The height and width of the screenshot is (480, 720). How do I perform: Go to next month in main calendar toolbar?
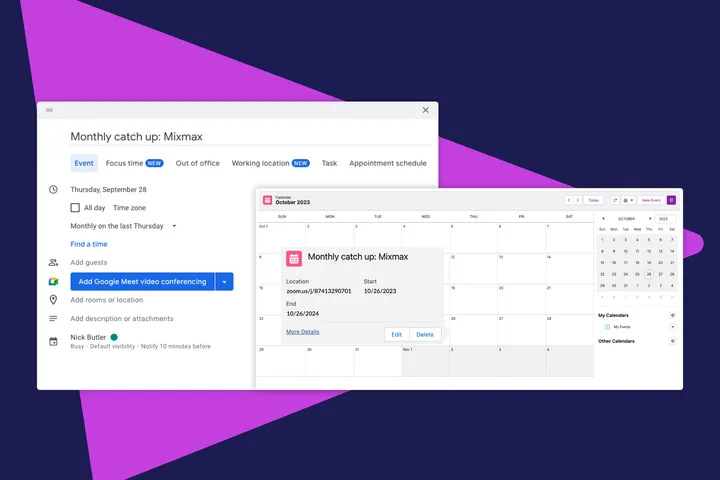click(x=578, y=200)
